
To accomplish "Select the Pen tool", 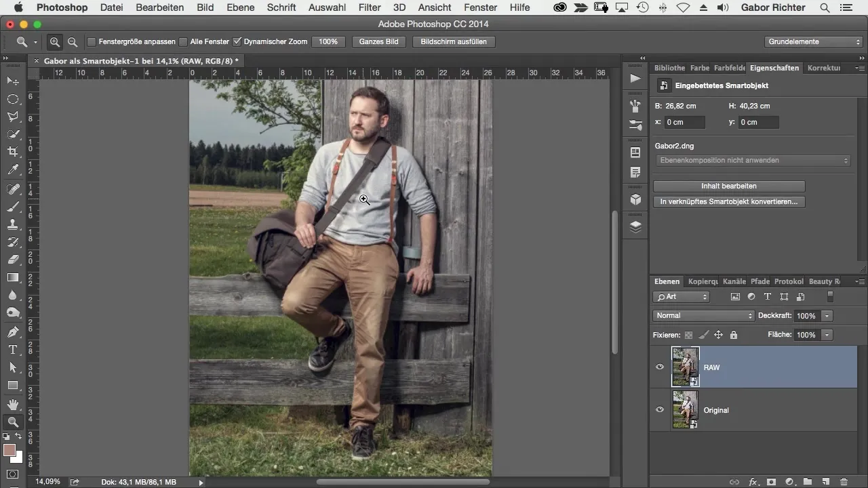I will pyautogui.click(x=13, y=332).
